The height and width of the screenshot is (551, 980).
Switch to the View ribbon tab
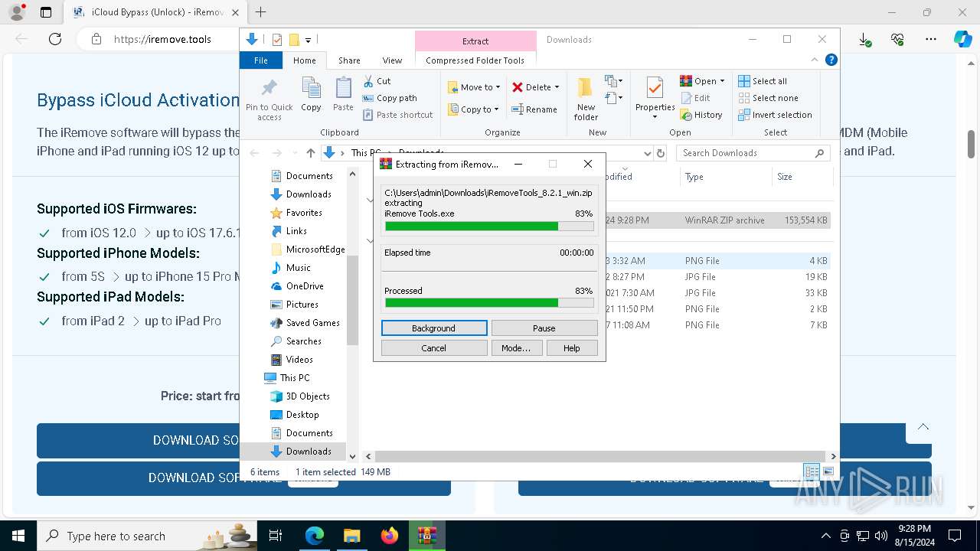(x=392, y=60)
